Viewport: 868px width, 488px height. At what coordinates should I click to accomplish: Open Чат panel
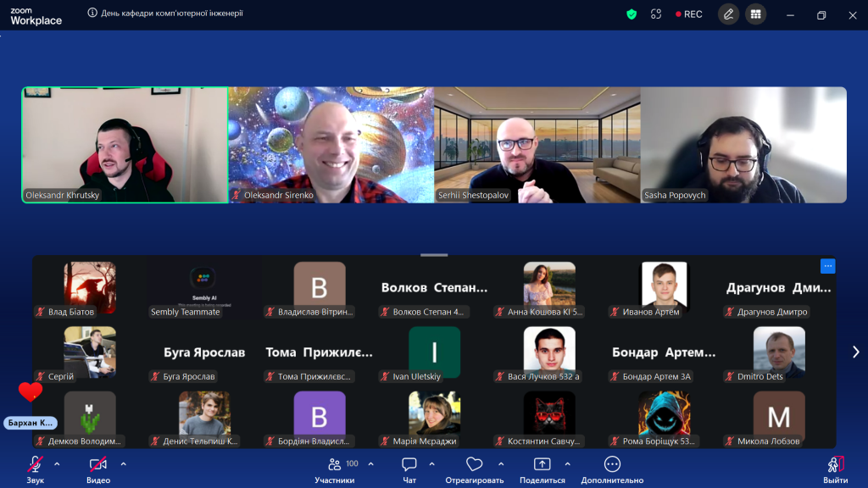pos(409,470)
